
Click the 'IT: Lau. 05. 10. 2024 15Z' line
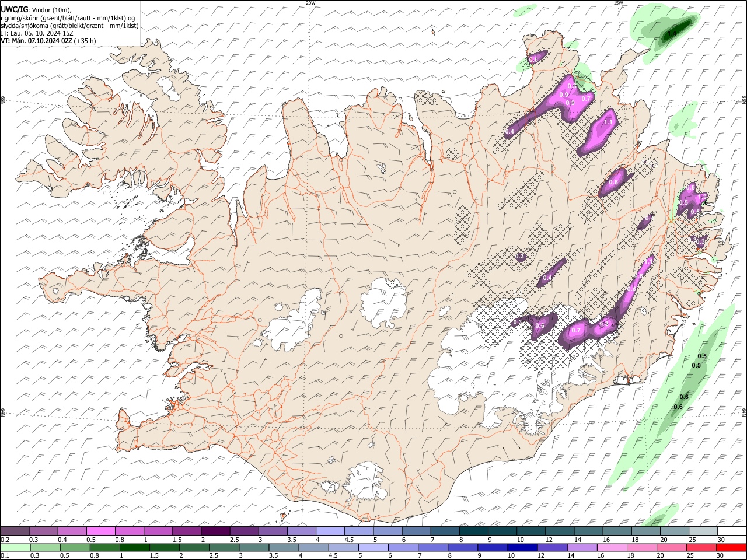tap(37, 33)
